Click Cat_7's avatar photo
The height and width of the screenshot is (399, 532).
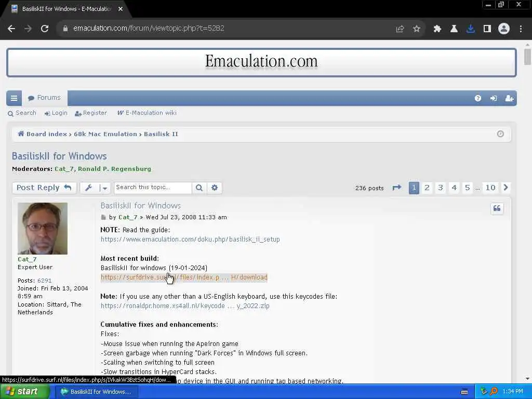click(x=43, y=229)
